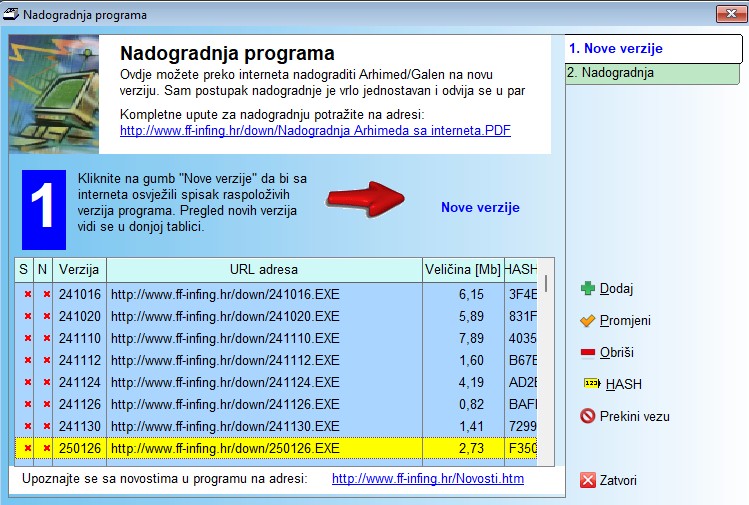Click the Verzija column header
749x505 pixels.
click(x=79, y=269)
